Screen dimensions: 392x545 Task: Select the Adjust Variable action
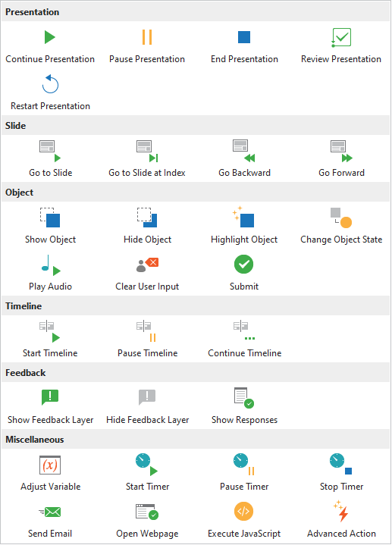click(50, 473)
